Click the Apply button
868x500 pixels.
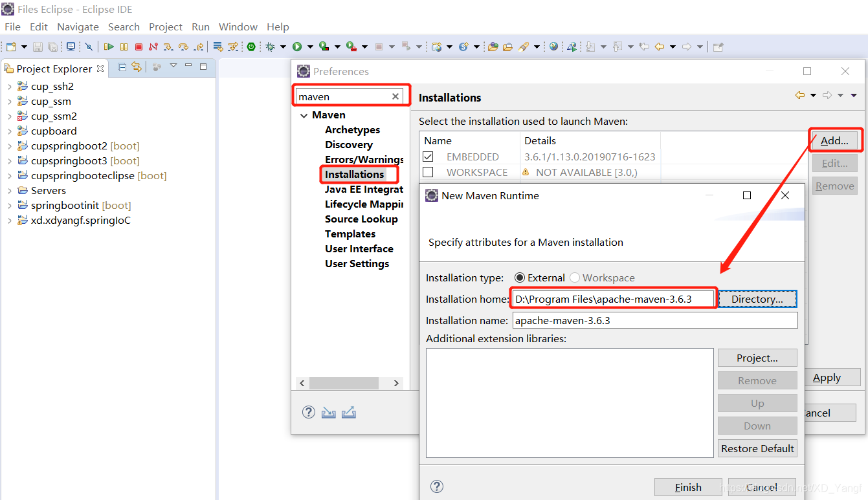(827, 378)
